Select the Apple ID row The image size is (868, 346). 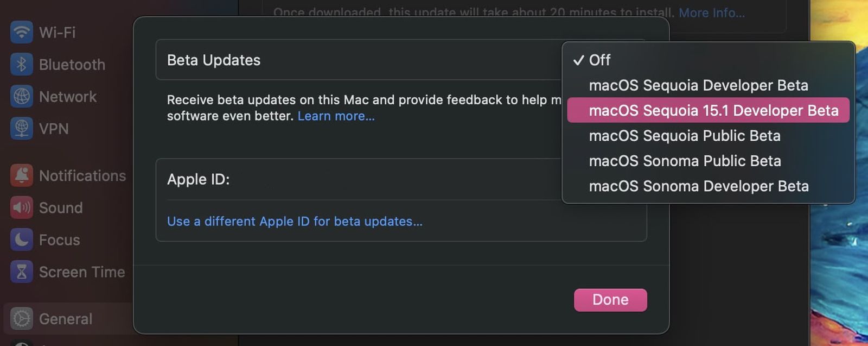pos(199,179)
